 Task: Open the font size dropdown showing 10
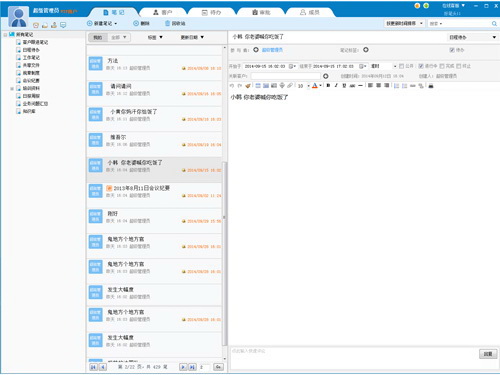(308, 86)
